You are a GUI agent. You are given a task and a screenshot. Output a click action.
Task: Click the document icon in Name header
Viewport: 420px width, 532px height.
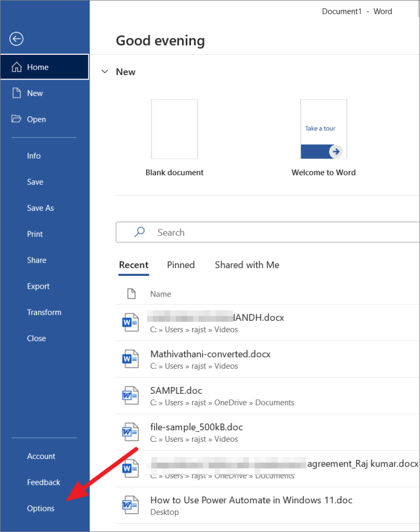click(131, 294)
